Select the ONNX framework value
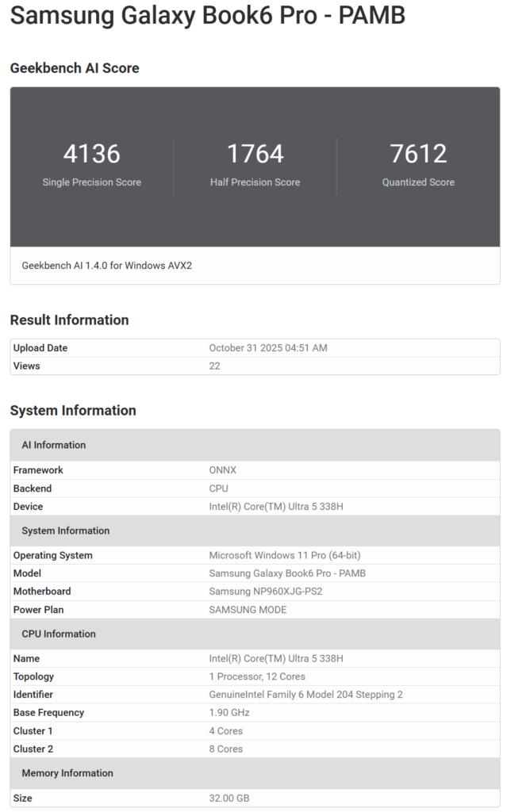507x812 pixels. 222,470
